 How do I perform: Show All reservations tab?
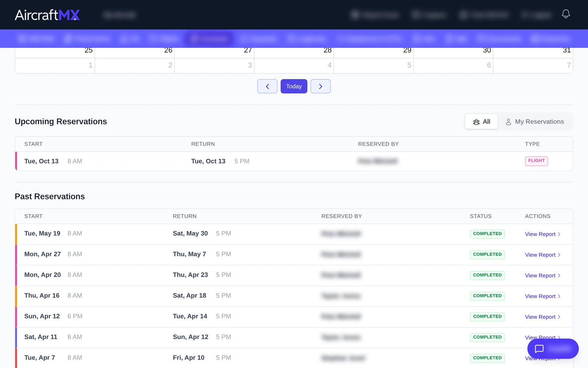481,121
